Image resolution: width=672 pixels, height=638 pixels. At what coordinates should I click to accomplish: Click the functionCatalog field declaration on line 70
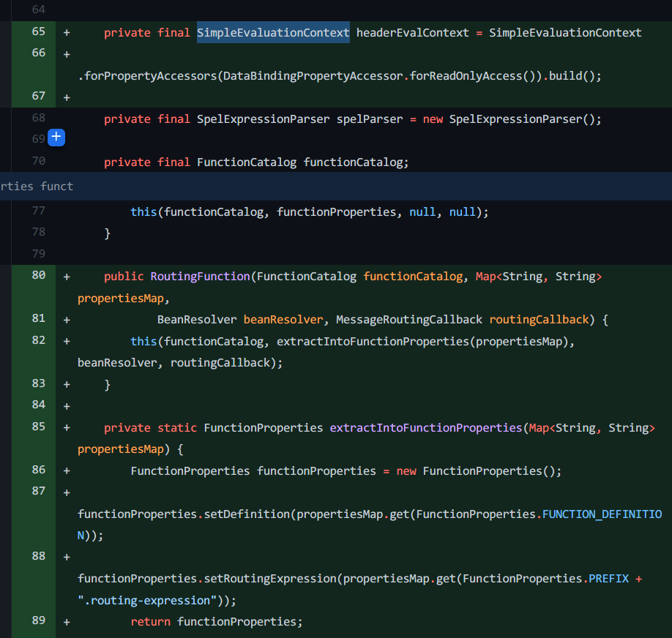click(x=356, y=162)
